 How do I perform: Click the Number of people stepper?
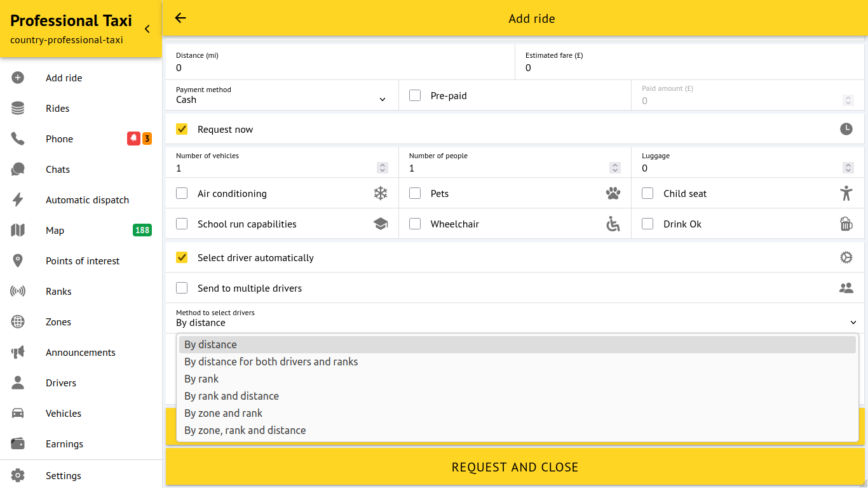pyautogui.click(x=614, y=168)
